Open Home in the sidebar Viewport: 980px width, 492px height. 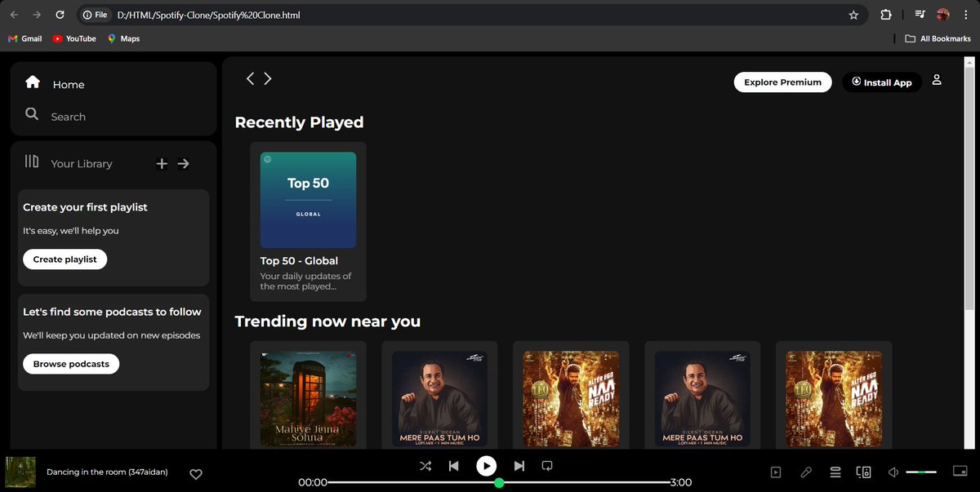55,84
